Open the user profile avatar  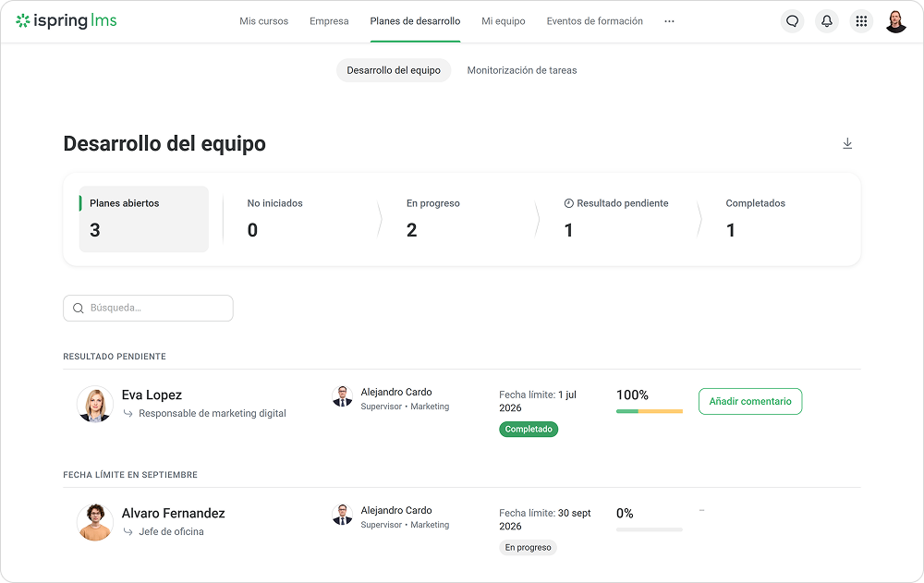click(x=895, y=21)
